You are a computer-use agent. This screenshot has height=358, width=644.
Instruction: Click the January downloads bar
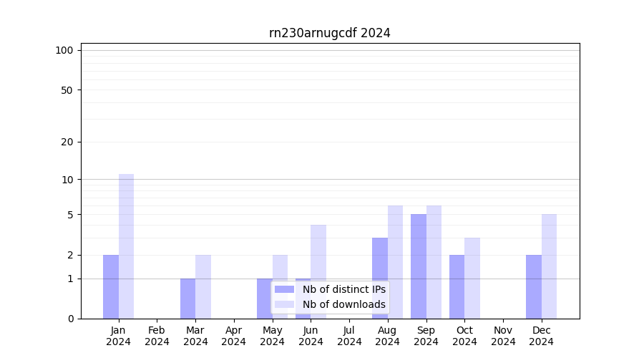pos(126,246)
